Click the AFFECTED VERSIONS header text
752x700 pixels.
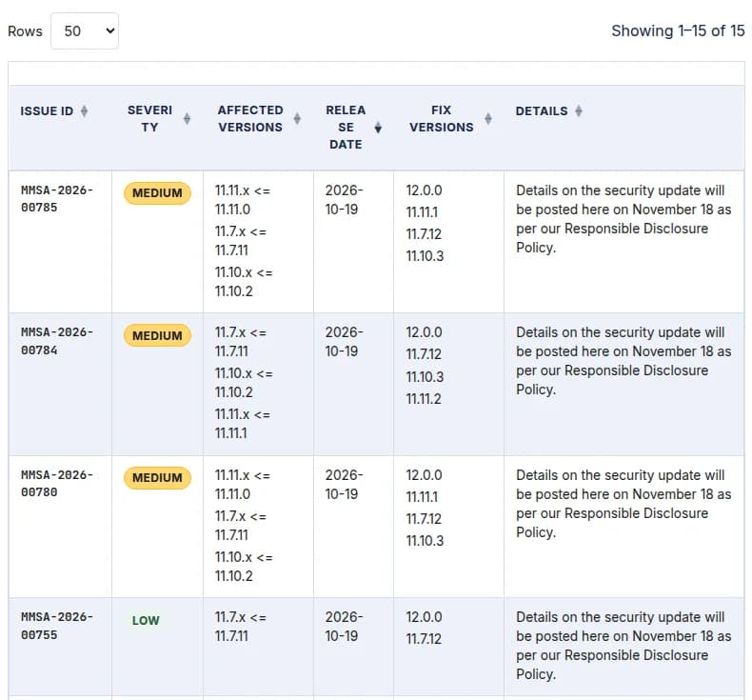point(250,118)
